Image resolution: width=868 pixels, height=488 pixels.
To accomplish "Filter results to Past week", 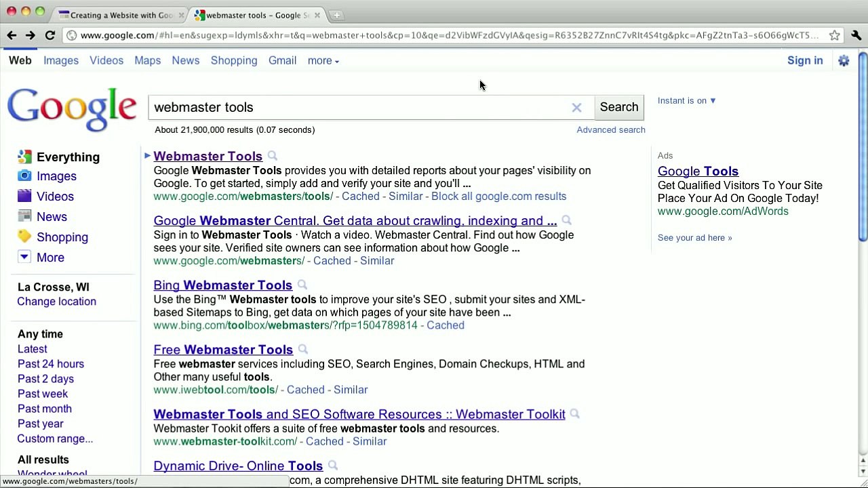I will 43,394.
